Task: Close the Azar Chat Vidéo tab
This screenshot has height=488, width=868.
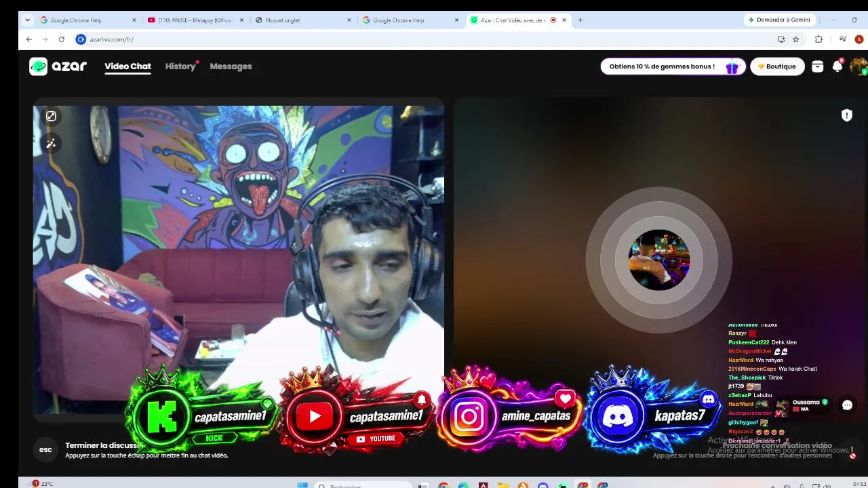Action: click(x=564, y=20)
